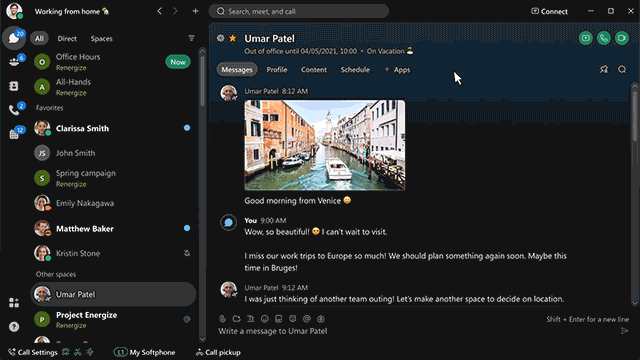Open the Working from home status
640x360 pixels.
(72, 11)
